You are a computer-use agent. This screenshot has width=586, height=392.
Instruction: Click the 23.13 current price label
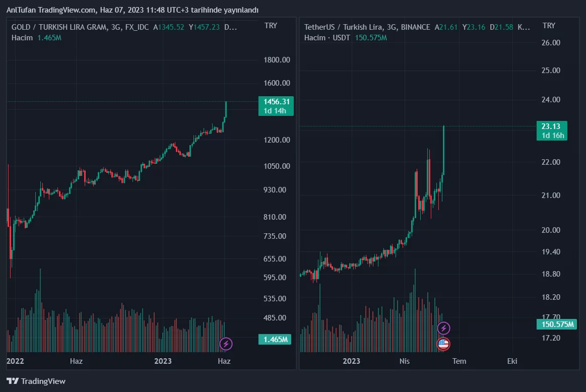click(x=551, y=126)
